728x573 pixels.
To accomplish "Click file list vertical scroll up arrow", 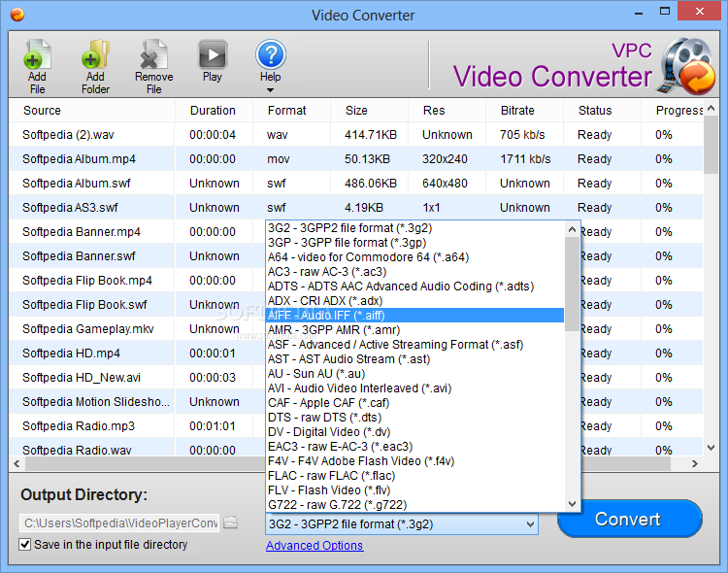I will (x=711, y=108).
